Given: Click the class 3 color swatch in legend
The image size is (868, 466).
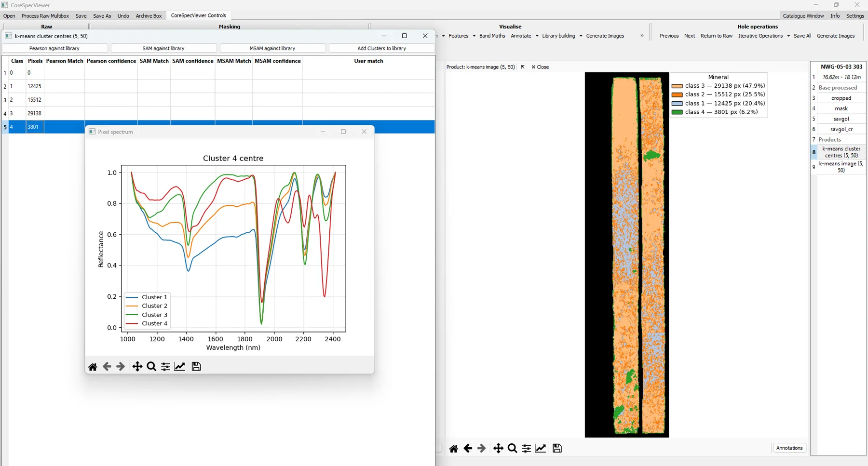Looking at the screenshot, I should (x=677, y=86).
